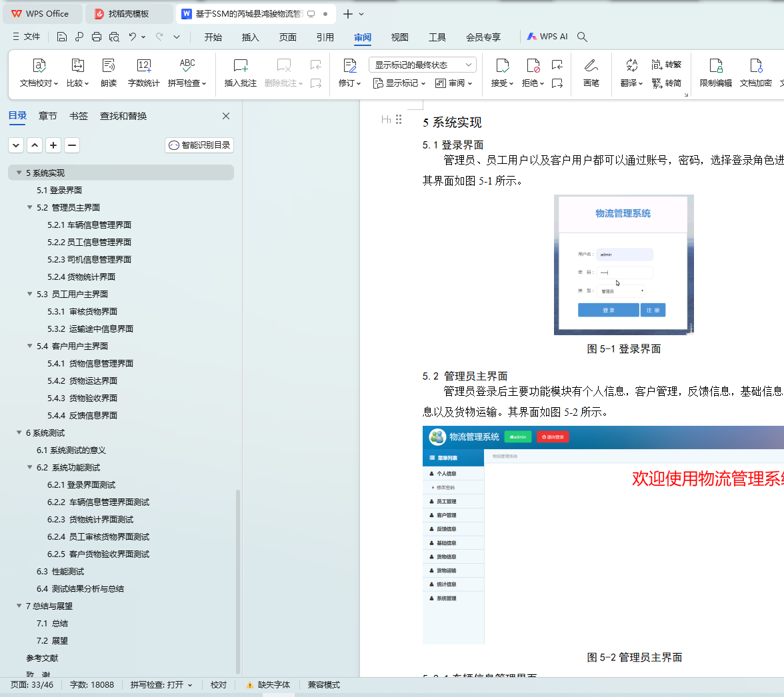Switch to the 查找和替换 navigation tab

(x=123, y=116)
